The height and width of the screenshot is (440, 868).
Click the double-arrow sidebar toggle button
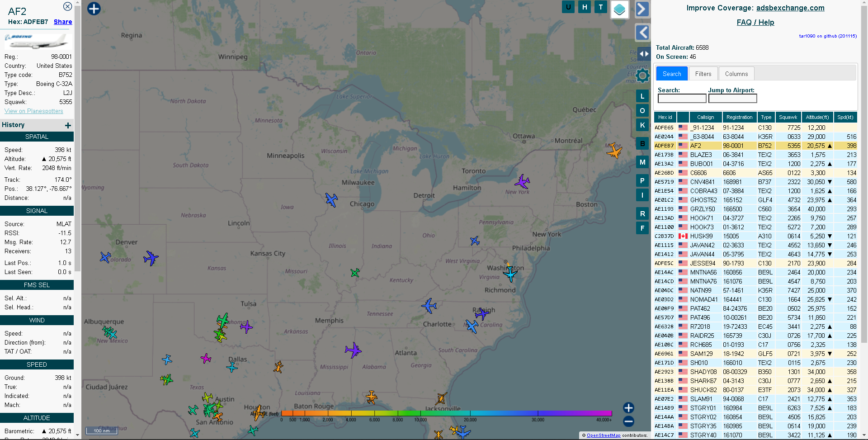pyautogui.click(x=644, y=54)
